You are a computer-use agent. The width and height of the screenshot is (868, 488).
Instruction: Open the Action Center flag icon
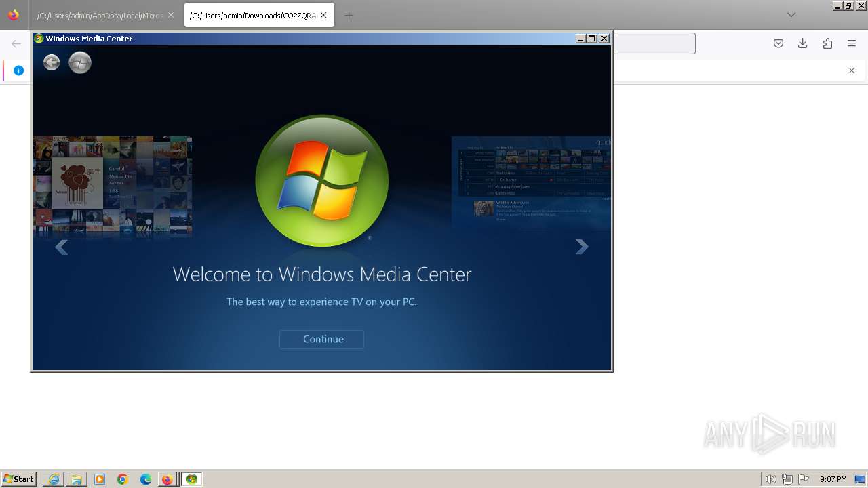tap(804, 479)
